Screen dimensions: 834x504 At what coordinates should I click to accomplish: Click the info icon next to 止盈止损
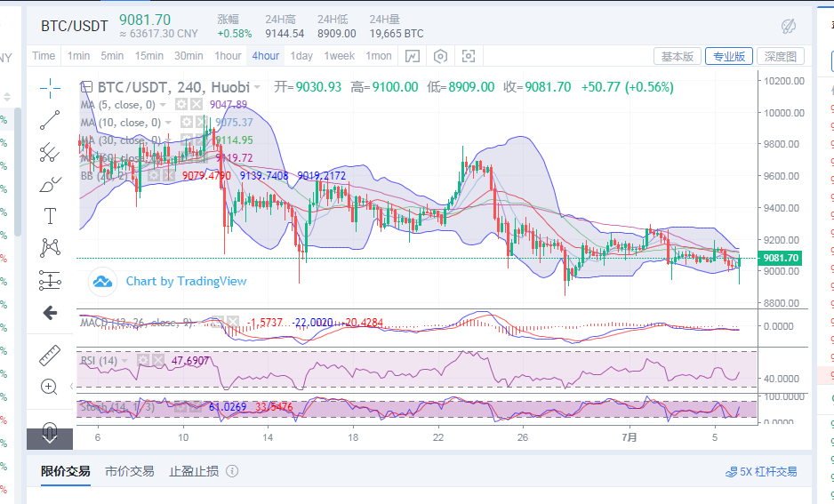[232, 471]
